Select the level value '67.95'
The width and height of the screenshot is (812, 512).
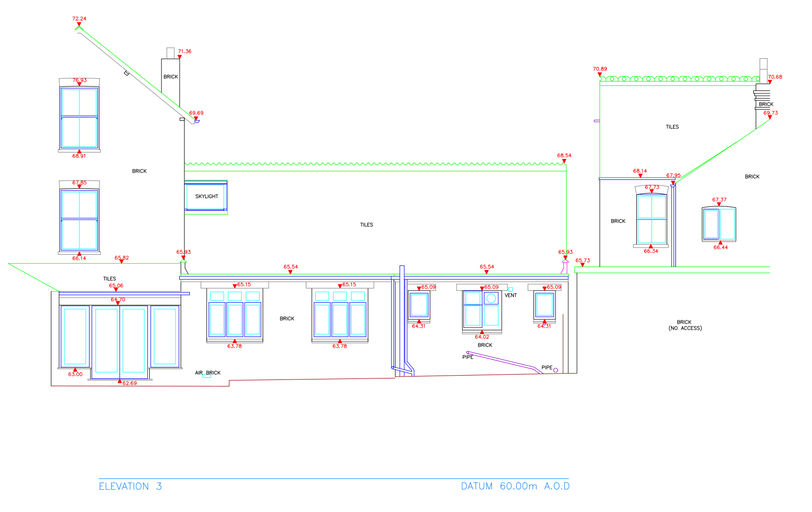coord(673,176)
